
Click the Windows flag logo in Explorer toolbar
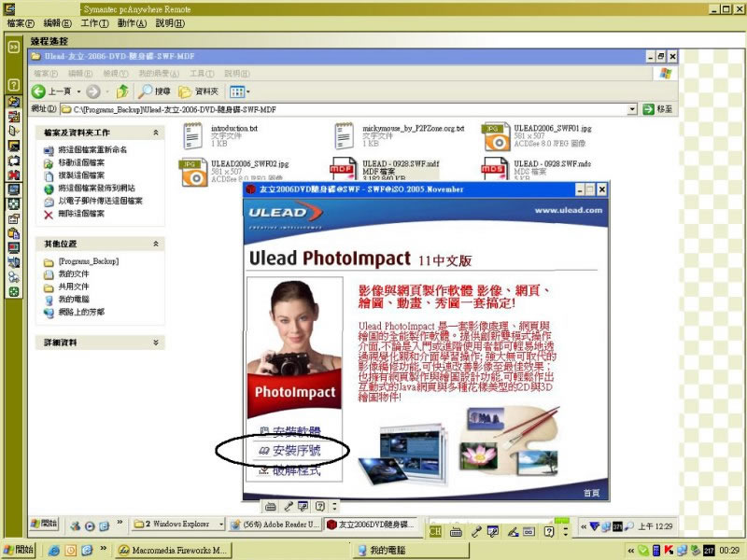pyautogui.click(x=666, y=74)
